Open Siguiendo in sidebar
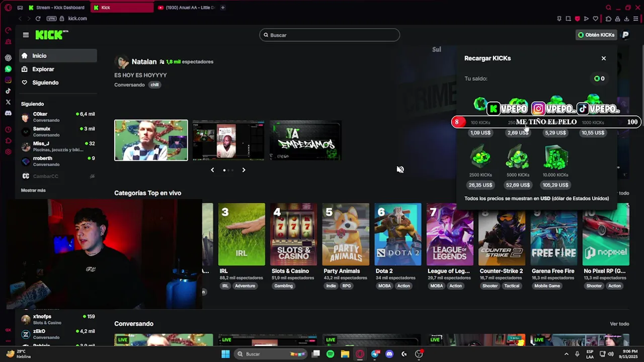644x362 pixels. [58, 82]
